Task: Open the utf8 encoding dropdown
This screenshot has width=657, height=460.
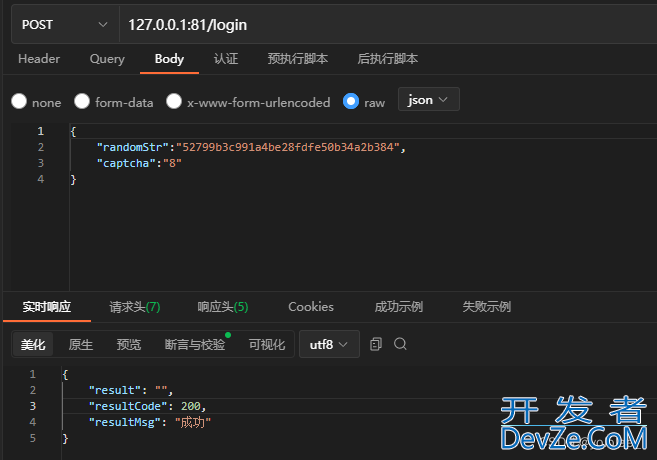Action: [329, 344]
